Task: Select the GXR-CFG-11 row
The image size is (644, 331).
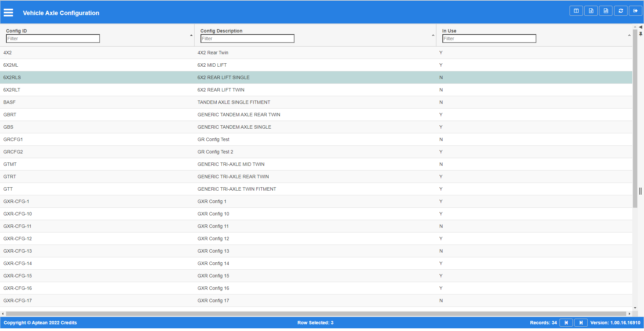Action: (x=316, y=226)
